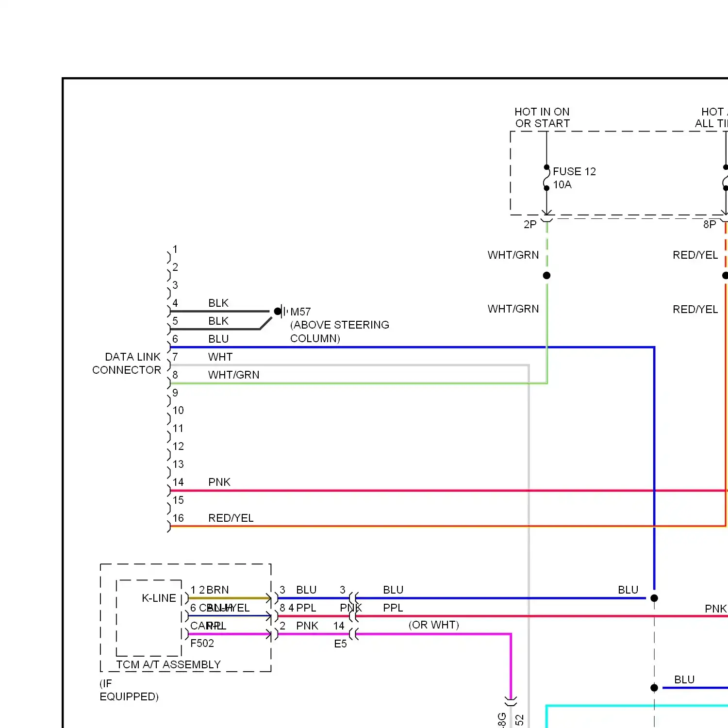
Task: Click the splice dot on the dashed WHT/GRN wire
Action: click(546, 276)
